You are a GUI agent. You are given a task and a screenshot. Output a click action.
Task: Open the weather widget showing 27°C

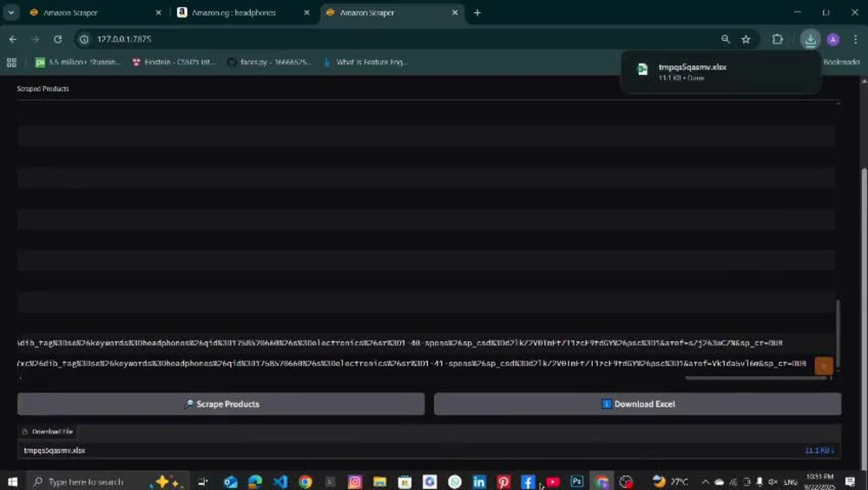pyautogui.click(x=670, y=481)
